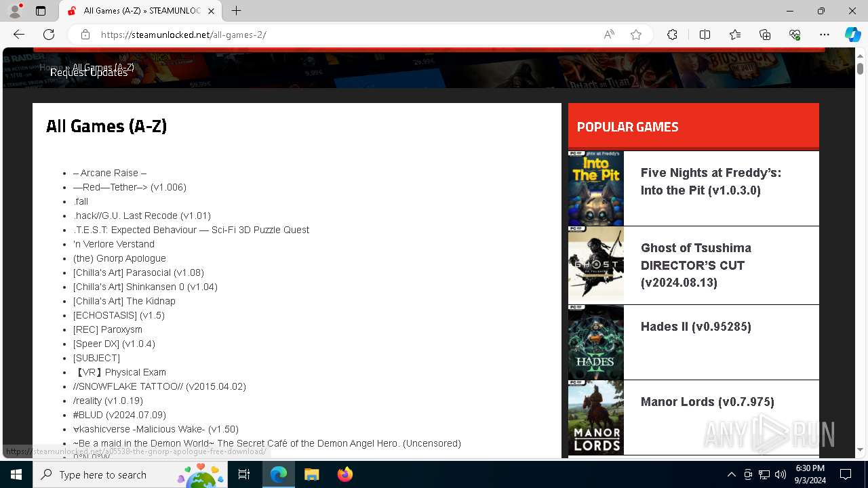Viewport: 868px width, 488px height.
Task: Open the [SUBJECT] game link
Action: [x=96, y=358]
